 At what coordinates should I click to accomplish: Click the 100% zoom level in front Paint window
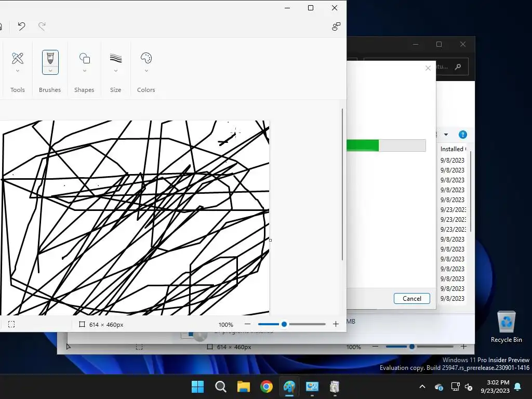click(x=225, y=325)
